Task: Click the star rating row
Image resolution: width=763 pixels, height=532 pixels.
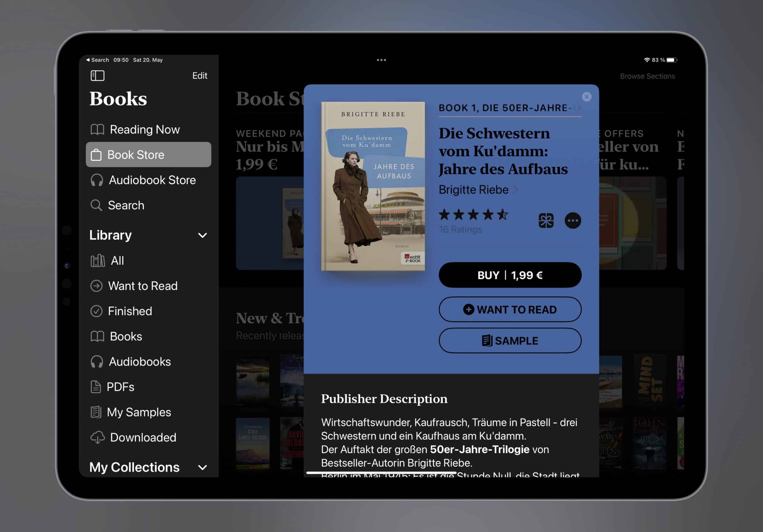Action: (473, 215)
